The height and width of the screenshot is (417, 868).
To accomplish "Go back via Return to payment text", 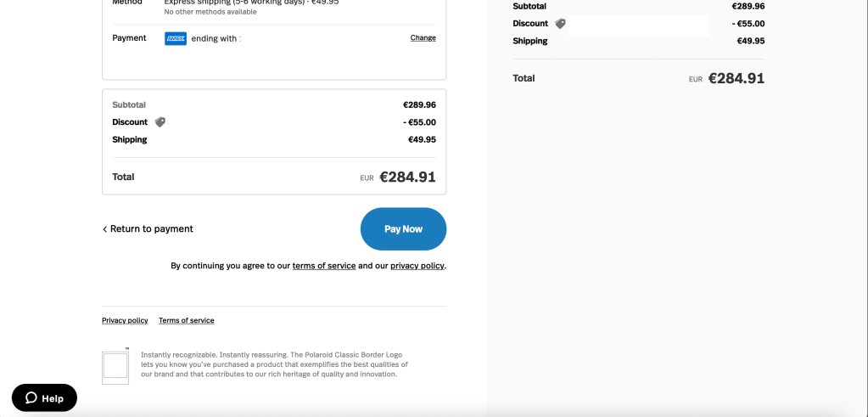I will pos(152,229).
